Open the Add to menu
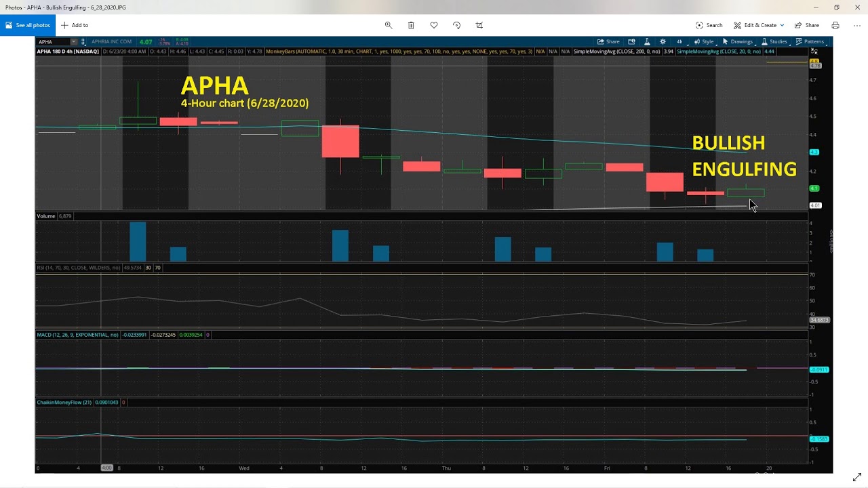Screen dimensions: 868x488 [75, 25]
